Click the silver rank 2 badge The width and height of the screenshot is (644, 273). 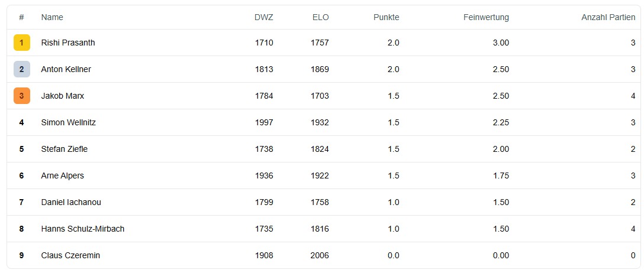pos(22,69)
